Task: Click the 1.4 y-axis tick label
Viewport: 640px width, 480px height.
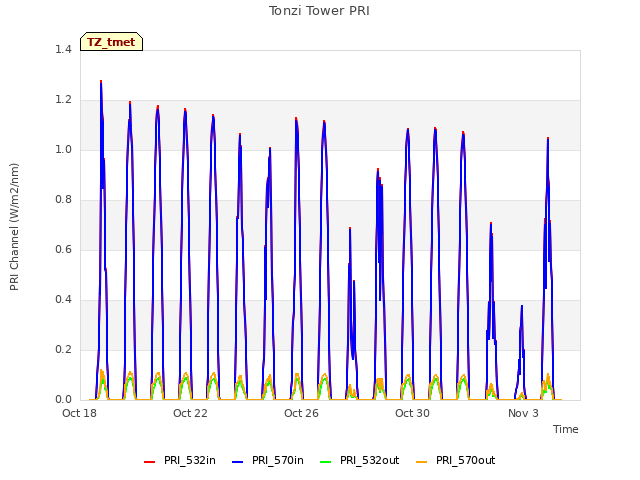Action: pyautogui.click(x=63, y=49)
